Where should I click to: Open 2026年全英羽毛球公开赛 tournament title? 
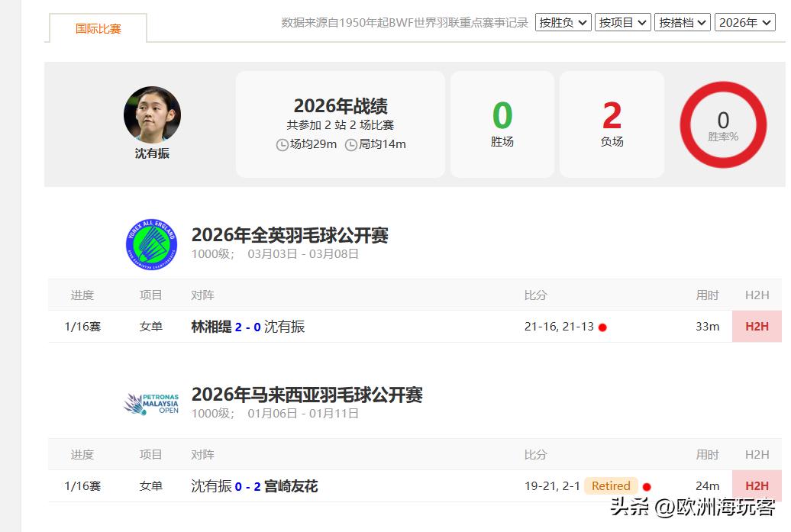[290, 235]
